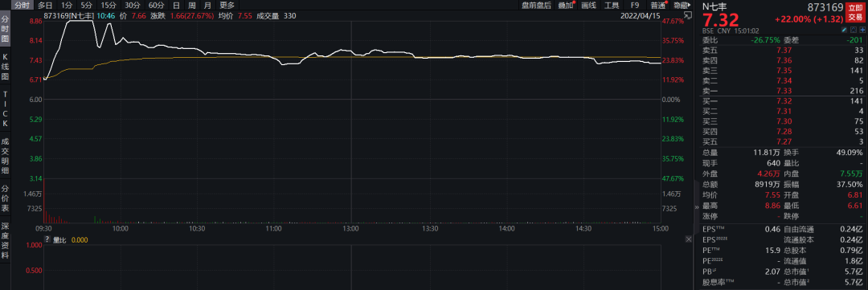Switch to the 周 weekly chart
Image resolution: width=868 pixels, height=290 pixels.
click(191, 5)
